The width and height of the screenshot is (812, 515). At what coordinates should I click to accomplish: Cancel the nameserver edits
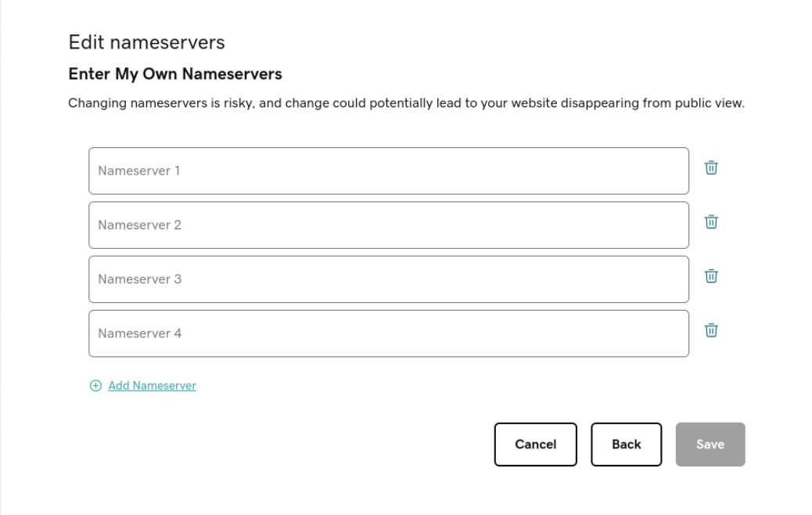pyautogui.click(x=535, y=444)
